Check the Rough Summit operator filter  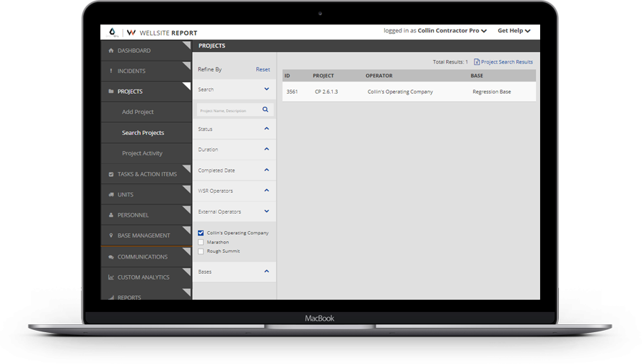[x=201, y=251]
